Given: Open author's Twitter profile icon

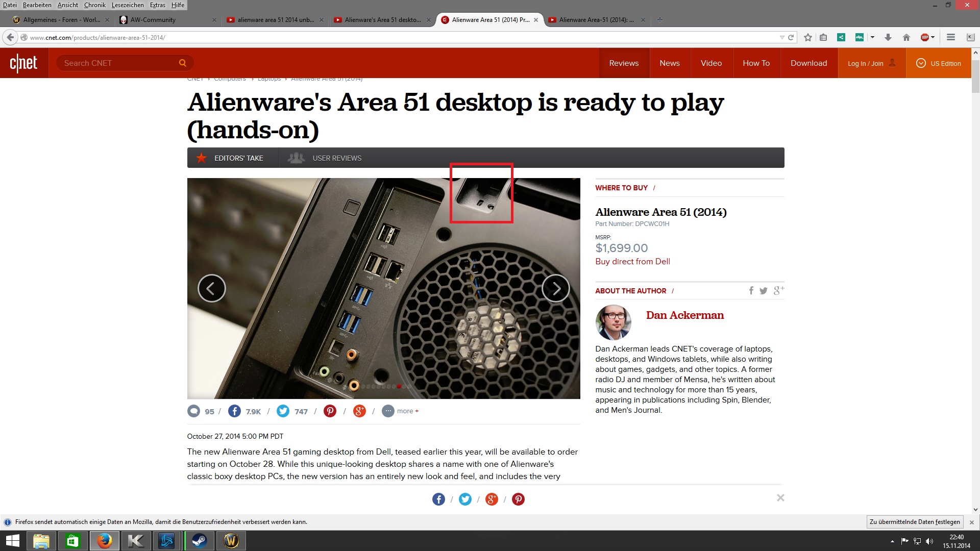Looking at the screenshot, I should coord(763,291).
